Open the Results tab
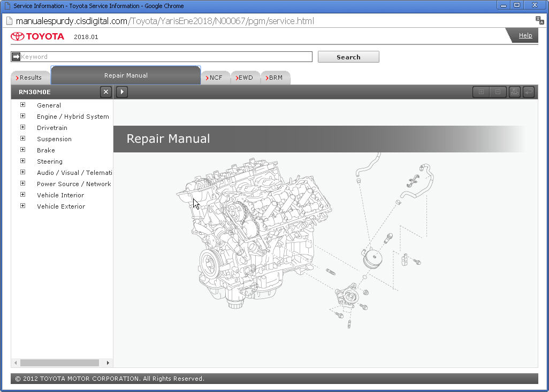549x392 pixels. 30,78
